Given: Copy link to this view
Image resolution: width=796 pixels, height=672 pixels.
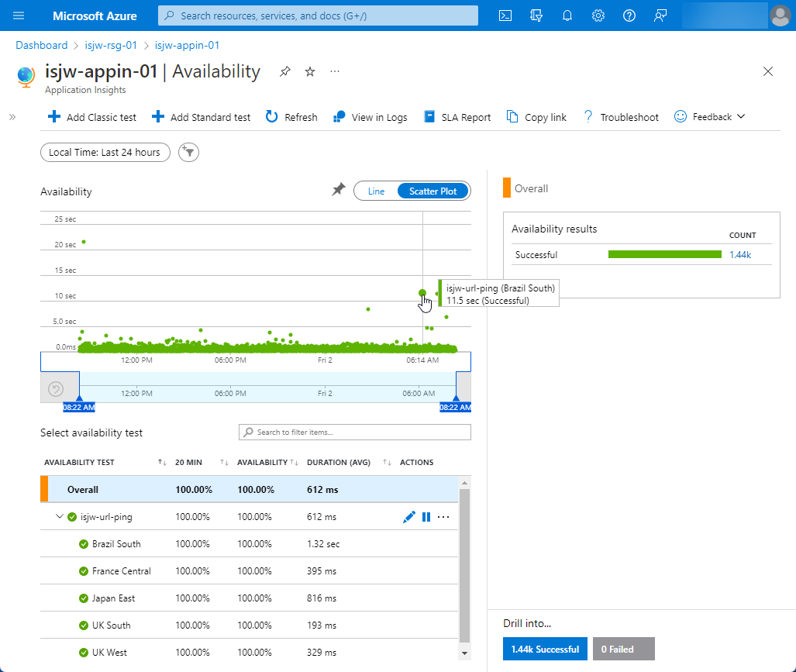Looking at the screenshot, I should (x=536, y=117).
